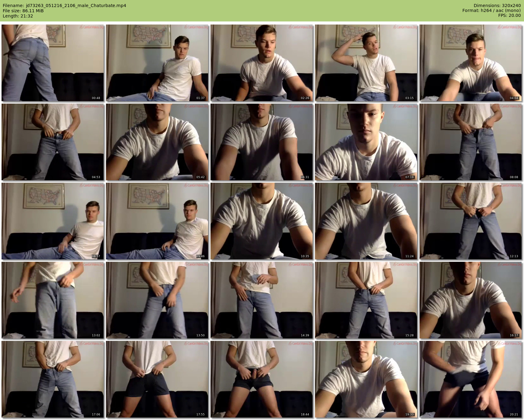
Task: Select the thumbnail at 09:46
Action: pos(157,221)
